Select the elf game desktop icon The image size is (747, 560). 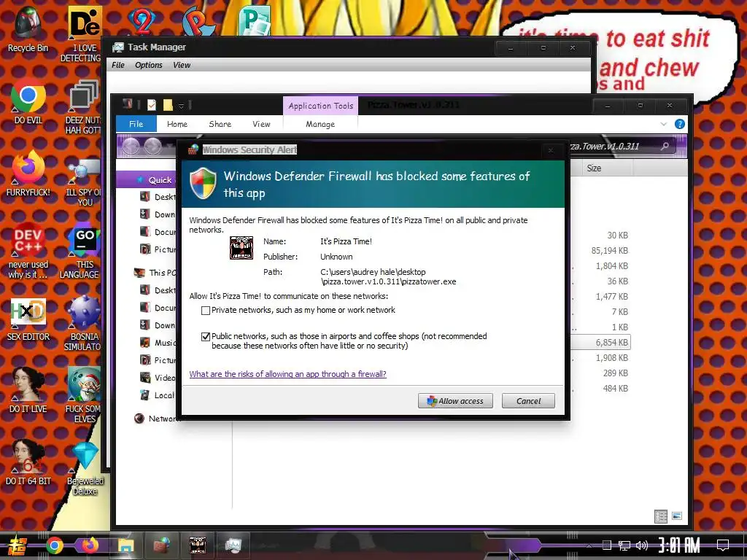tap(84, 394)
